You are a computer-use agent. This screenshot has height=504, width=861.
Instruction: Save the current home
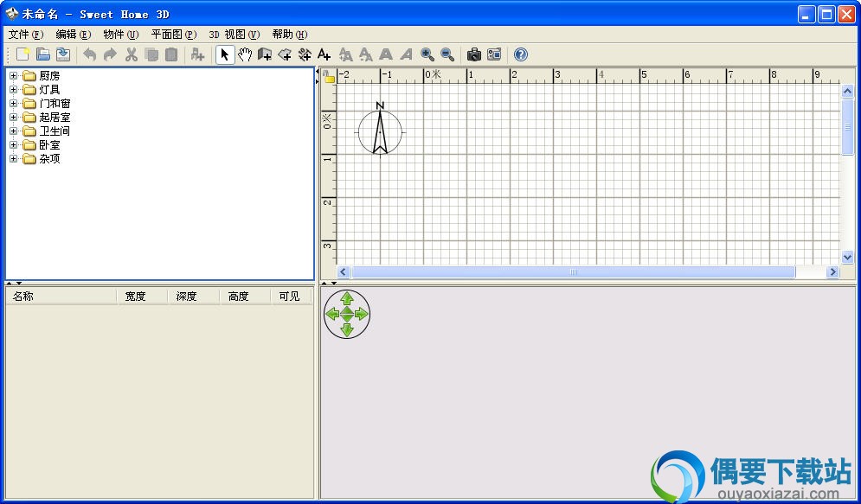[x=63, y=54]
